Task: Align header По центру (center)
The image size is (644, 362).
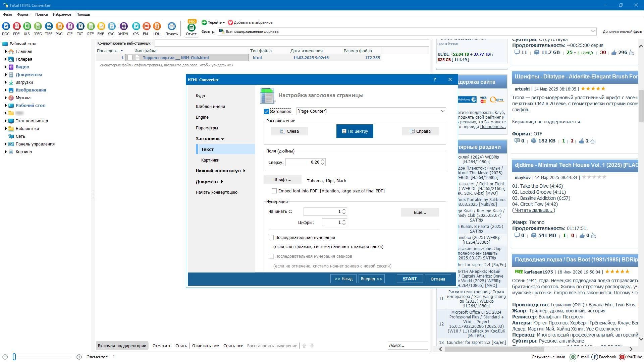Action: coord(355,131)
